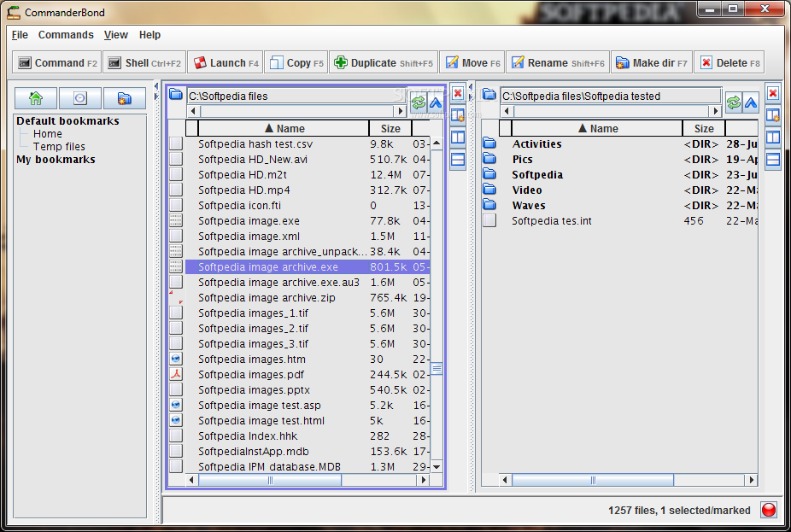Sort left pane by Name column header
This screenshot has width=791, height=532.
pyautogui.click(x=284, y=128)
